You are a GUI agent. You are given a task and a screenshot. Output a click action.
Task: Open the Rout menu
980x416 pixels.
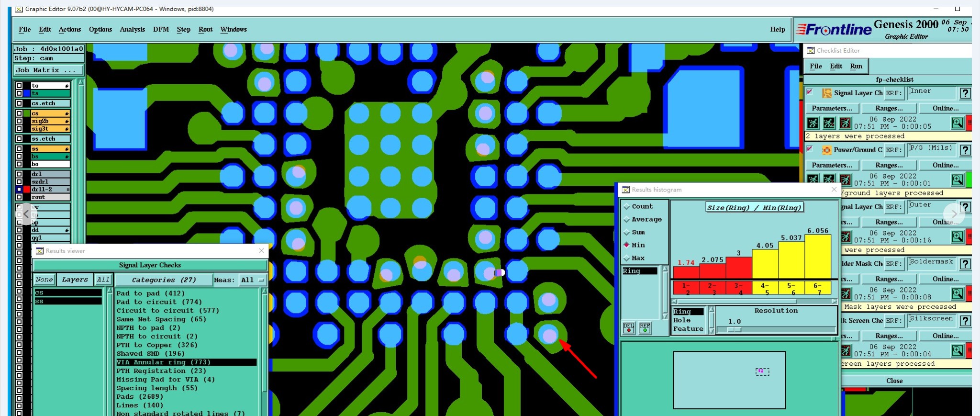pos(206,30)
